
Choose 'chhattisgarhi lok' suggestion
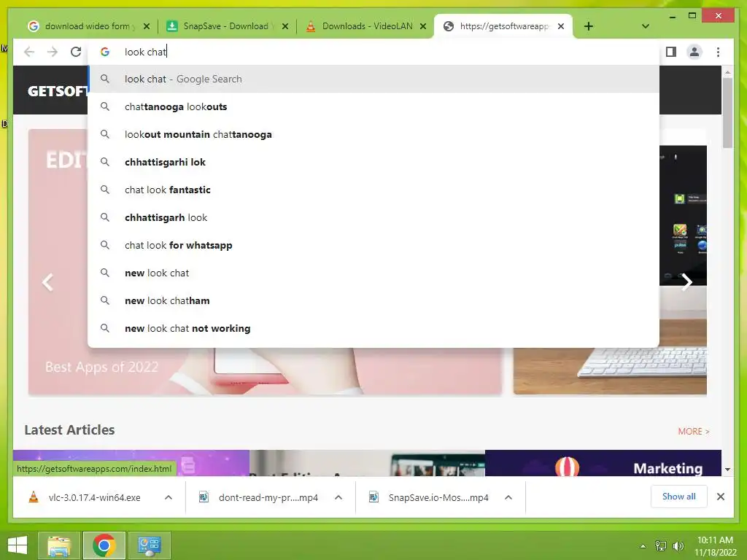tap(373, 162)
